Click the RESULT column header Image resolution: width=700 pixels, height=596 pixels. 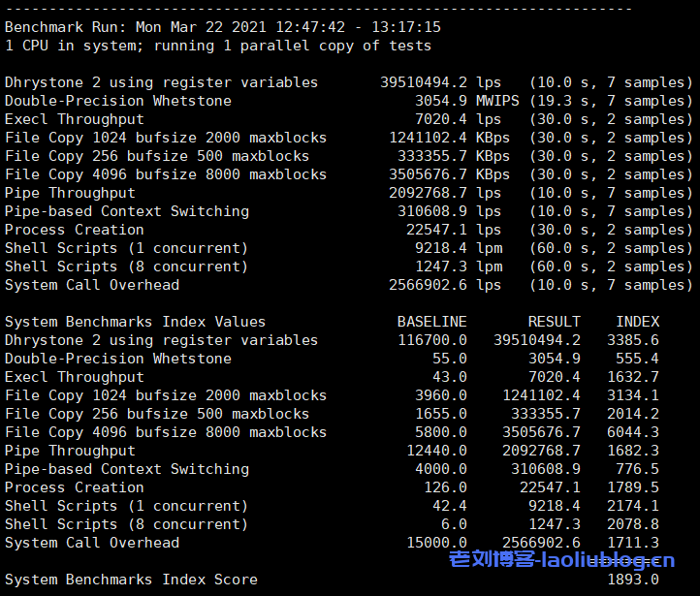[554, 322]
